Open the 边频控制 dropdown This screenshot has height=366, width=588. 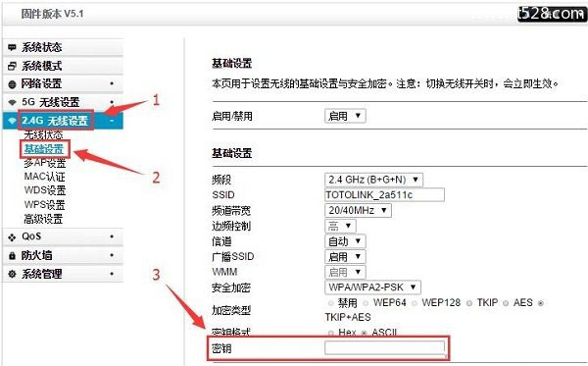340,226
